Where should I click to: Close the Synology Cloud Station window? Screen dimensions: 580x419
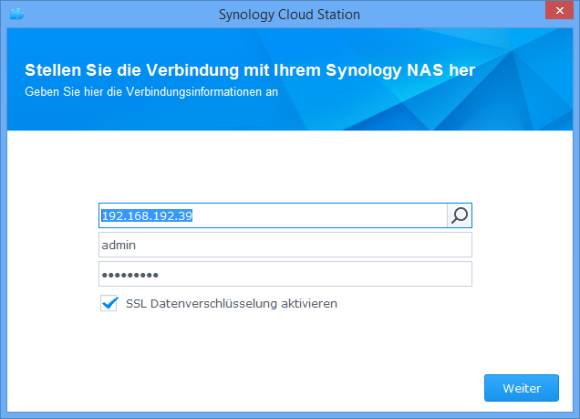pos(559,10)
